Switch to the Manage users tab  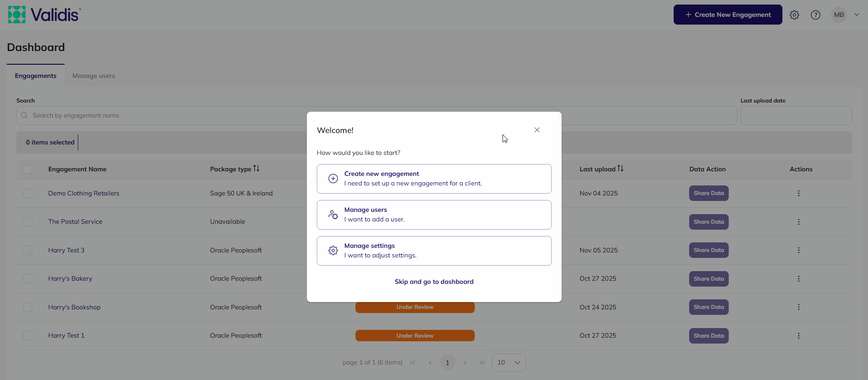(94, 76)
